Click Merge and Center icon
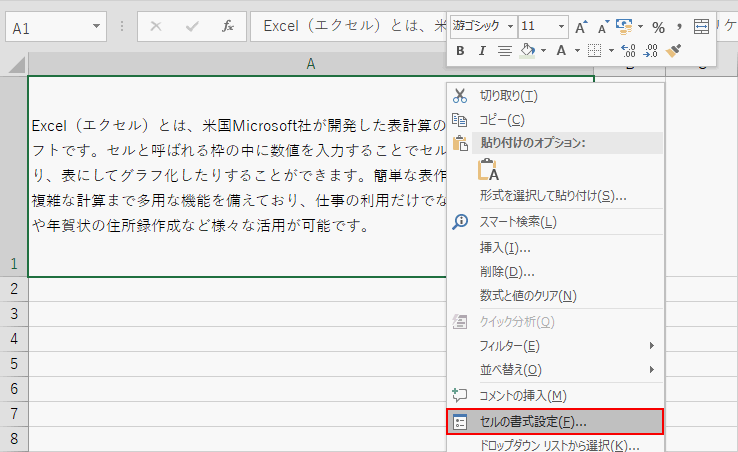This screenshot has width=738, height=452. click(701, 27)
